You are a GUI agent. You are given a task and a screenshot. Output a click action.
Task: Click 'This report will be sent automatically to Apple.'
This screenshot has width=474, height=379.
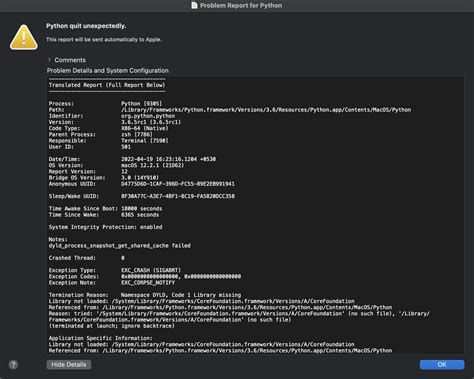point(104,39)
